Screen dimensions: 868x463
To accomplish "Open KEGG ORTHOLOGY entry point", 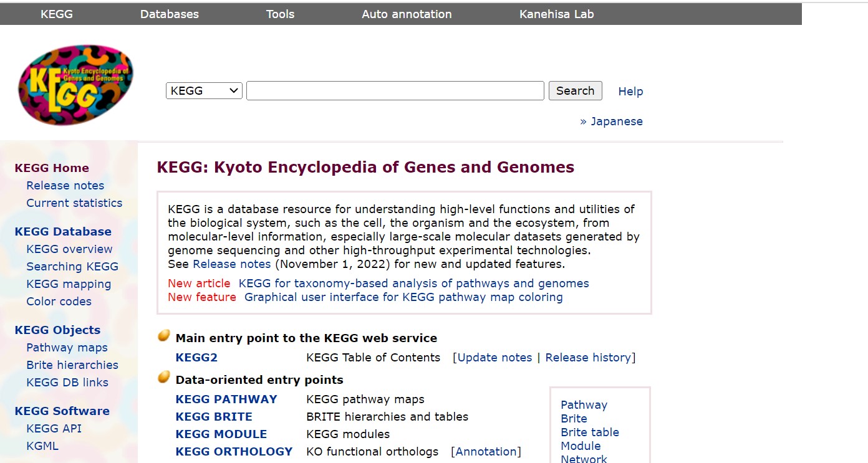I will pyautogui.click(x=234, y=452).
